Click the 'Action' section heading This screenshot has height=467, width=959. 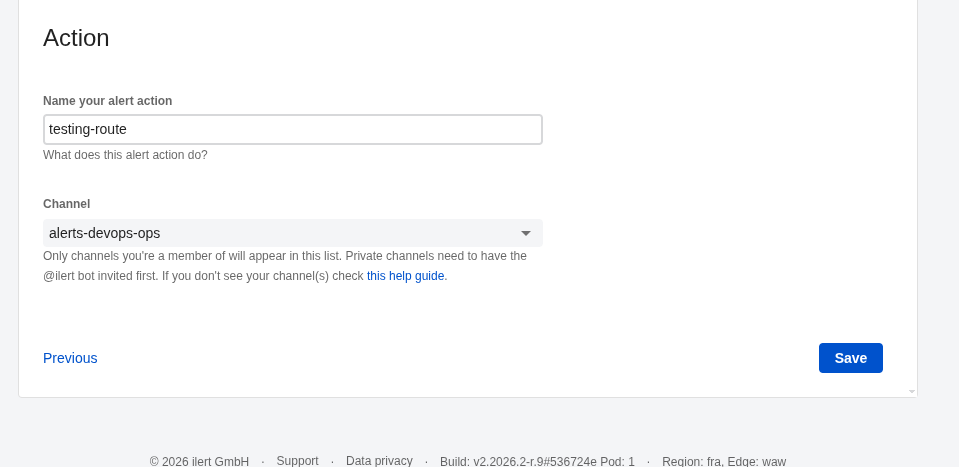click(76, 38)
